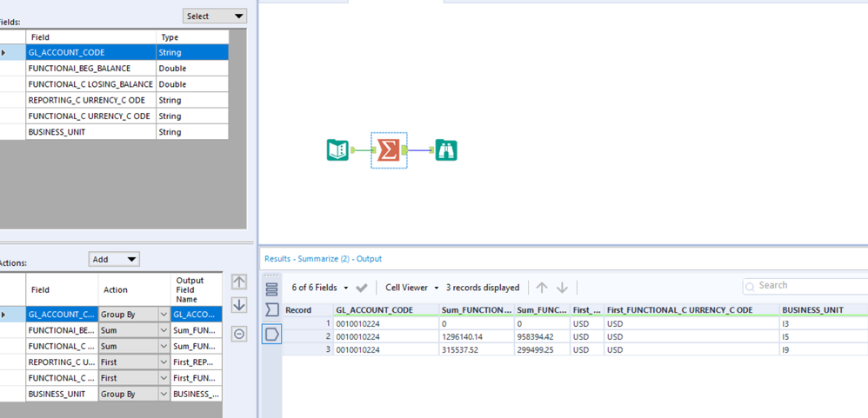Select FUNCTIONAL_C URRENCY_C ODE field row
Image resolution: width=868 pixels, height=418 pixels.
127,116
